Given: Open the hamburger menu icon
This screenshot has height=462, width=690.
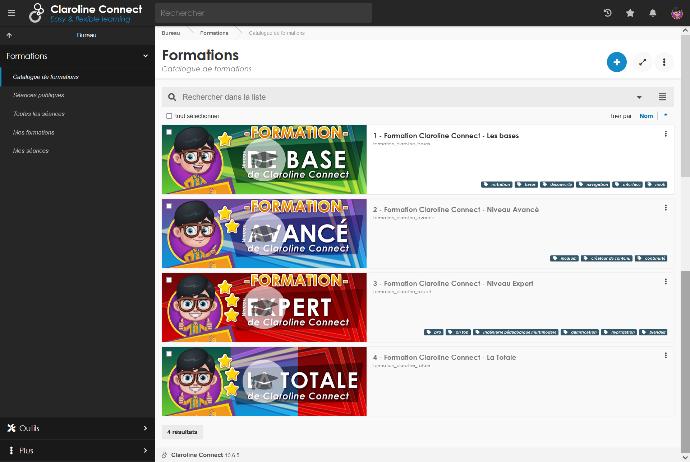Looking at the screenshot, I should [11, 13].
